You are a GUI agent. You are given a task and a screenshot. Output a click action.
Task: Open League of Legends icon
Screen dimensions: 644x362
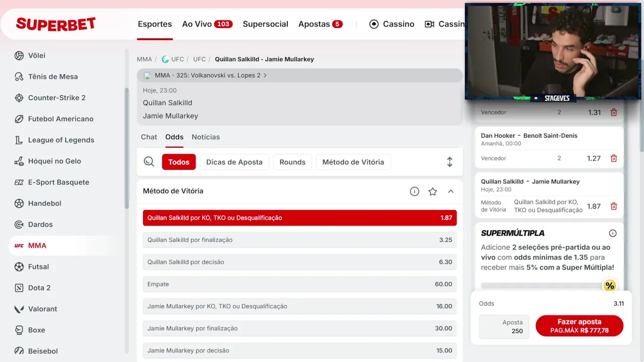tap(19, 140)
